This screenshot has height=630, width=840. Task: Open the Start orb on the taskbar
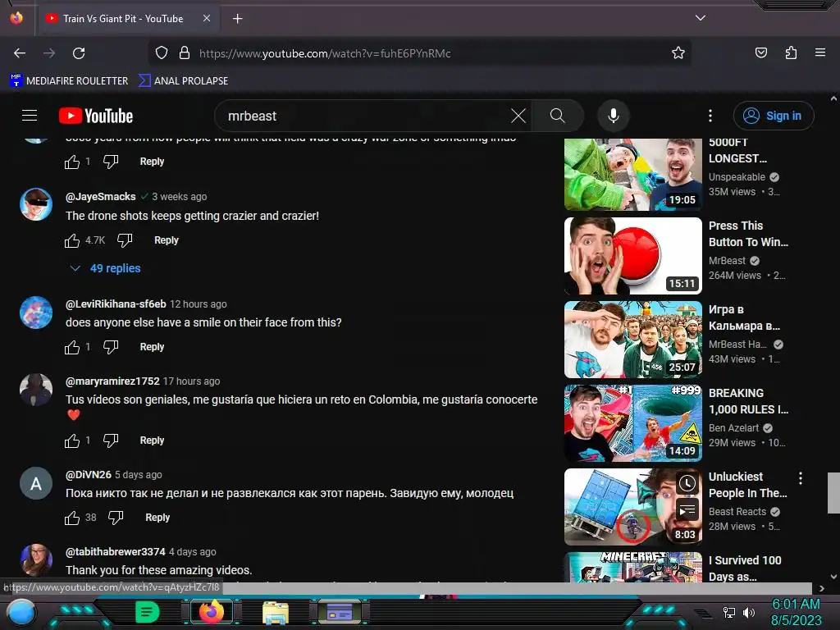pos(21,613)
